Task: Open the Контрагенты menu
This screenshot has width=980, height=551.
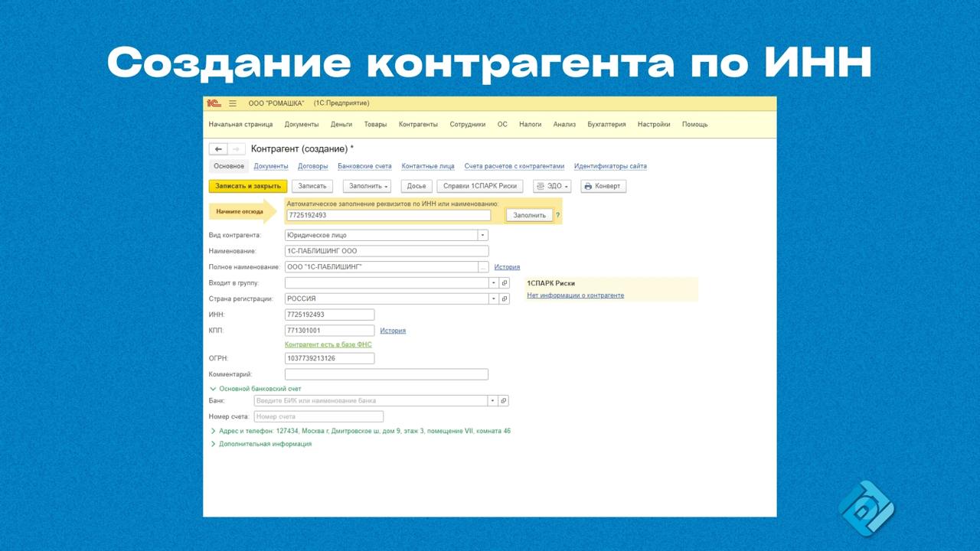Action: pyautogui.click(x=418, y=124)
